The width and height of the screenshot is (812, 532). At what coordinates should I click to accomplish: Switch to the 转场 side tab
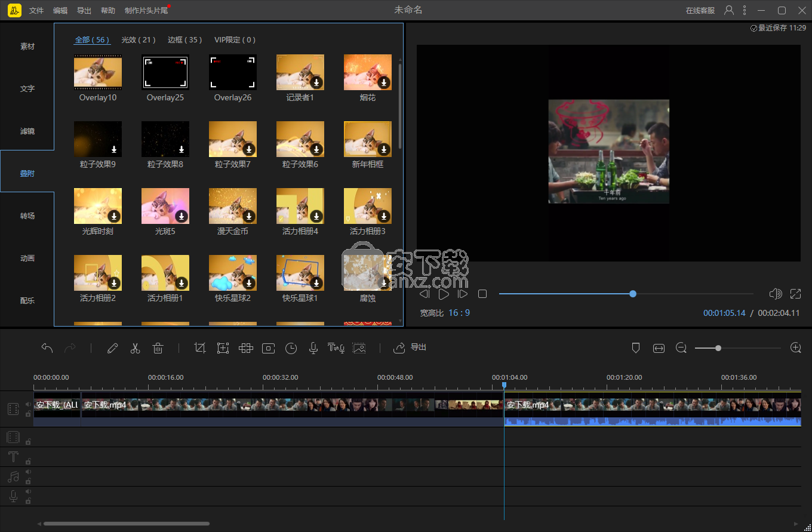27,216
